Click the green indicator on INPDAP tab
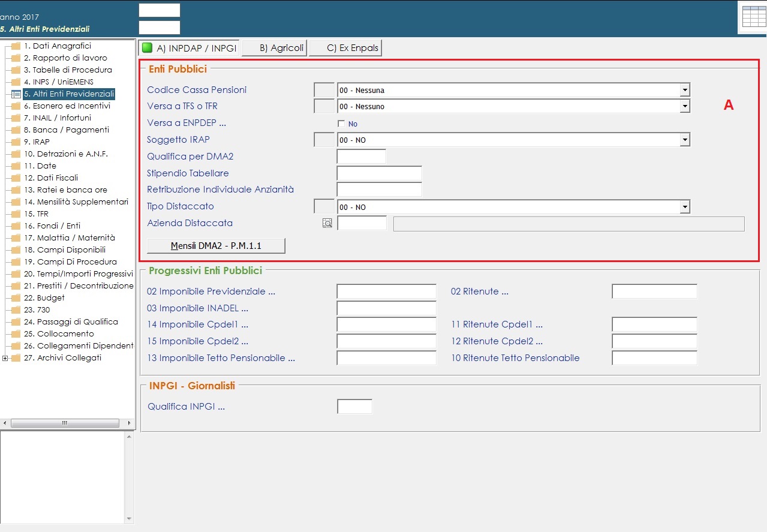 (x=147, y=48)
